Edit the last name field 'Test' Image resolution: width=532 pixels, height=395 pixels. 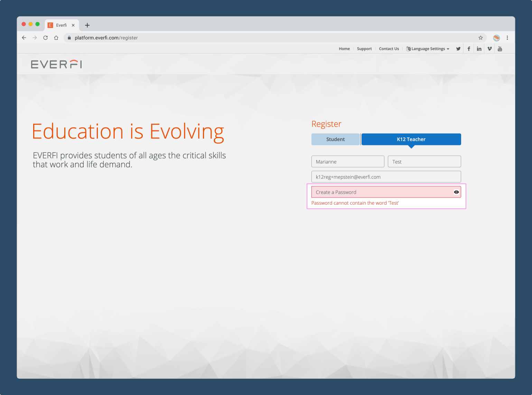click(424, 162)
